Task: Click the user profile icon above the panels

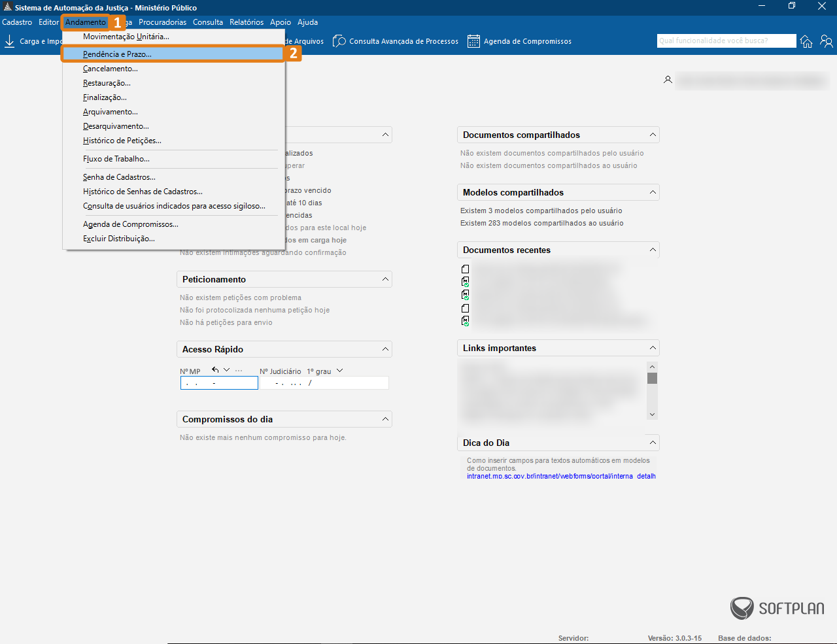Action: 668,80
